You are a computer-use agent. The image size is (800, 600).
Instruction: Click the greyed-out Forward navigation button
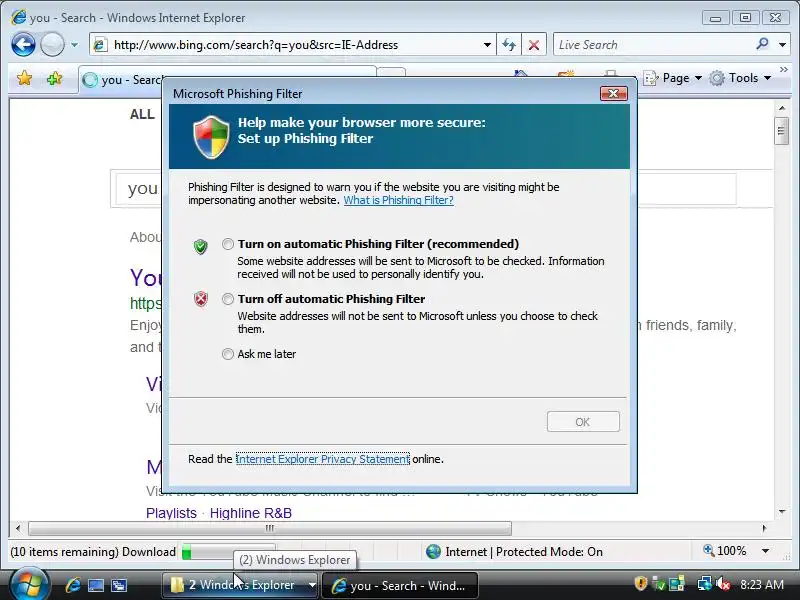52,44
